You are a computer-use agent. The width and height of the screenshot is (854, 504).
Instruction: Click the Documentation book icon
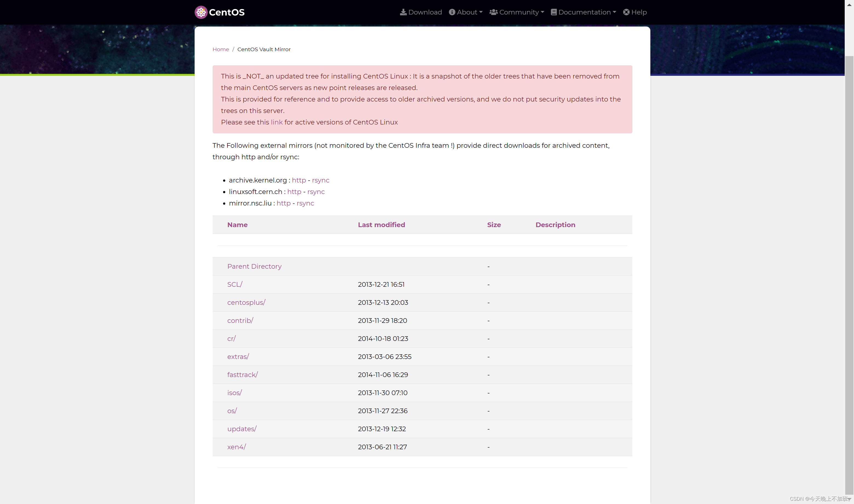[553, 12]
